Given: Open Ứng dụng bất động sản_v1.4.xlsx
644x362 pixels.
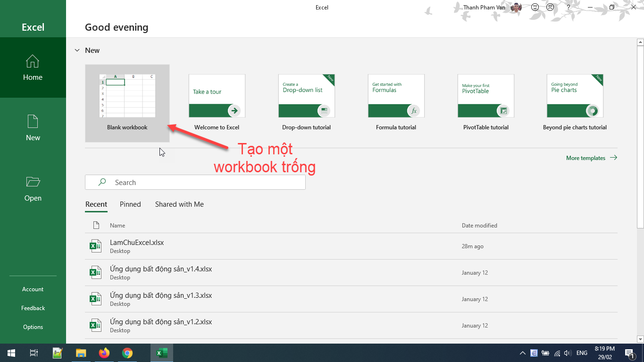Looking at the screenshot, I should tap(351, 273).
